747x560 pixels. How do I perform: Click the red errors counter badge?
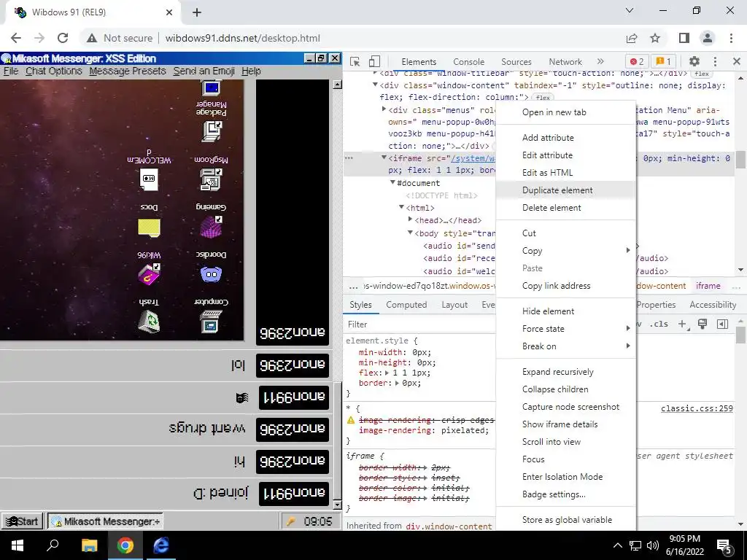(x=637, y=61)
